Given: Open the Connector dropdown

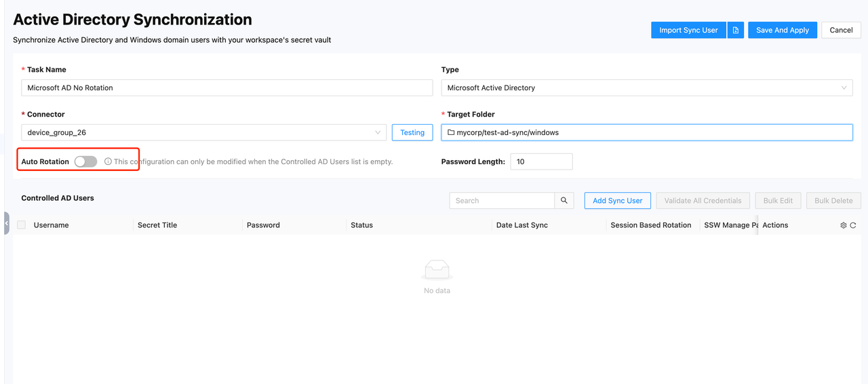Looking at the screenshot, I should click(x=204, y=132).
